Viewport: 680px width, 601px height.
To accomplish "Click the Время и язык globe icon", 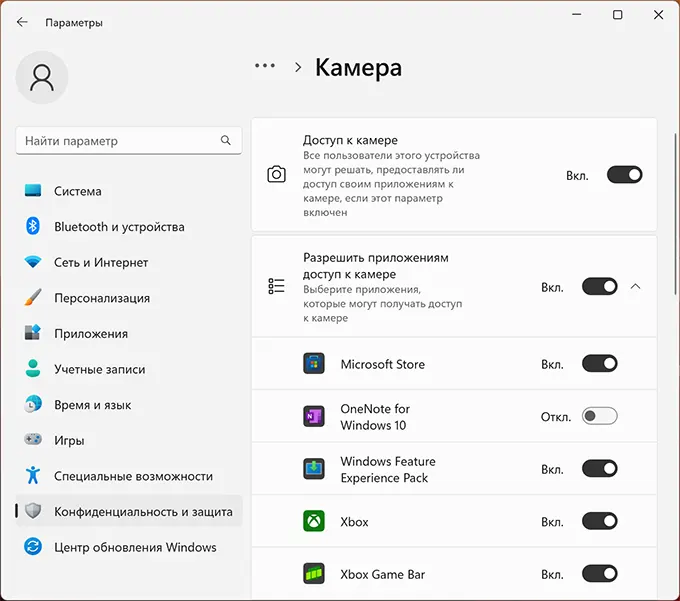I will (33, 404).
